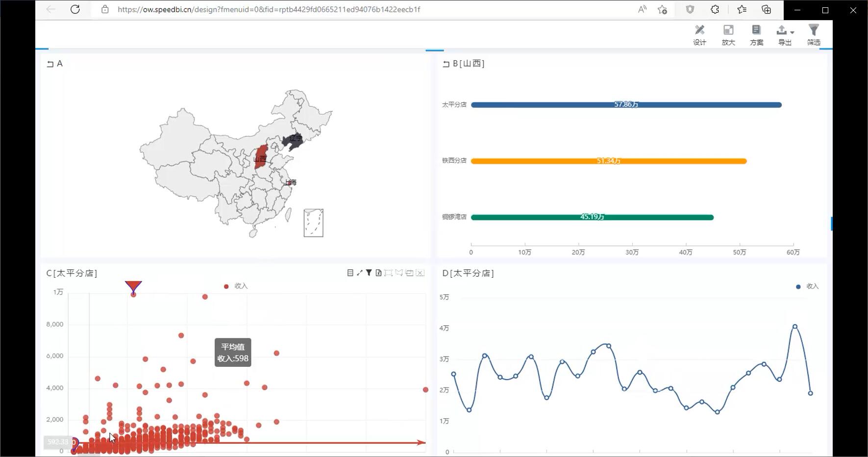Click the funnel filter icon in chart C toolbar
The width and height of the screenshot is (868, 457).
(x=369, y=273)
